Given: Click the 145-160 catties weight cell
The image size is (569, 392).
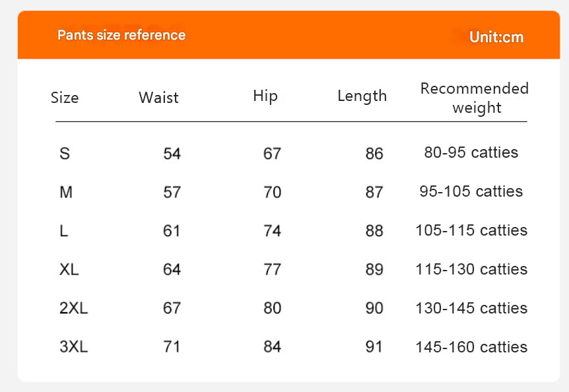Looking at the screenshot, I should (471, 347).
